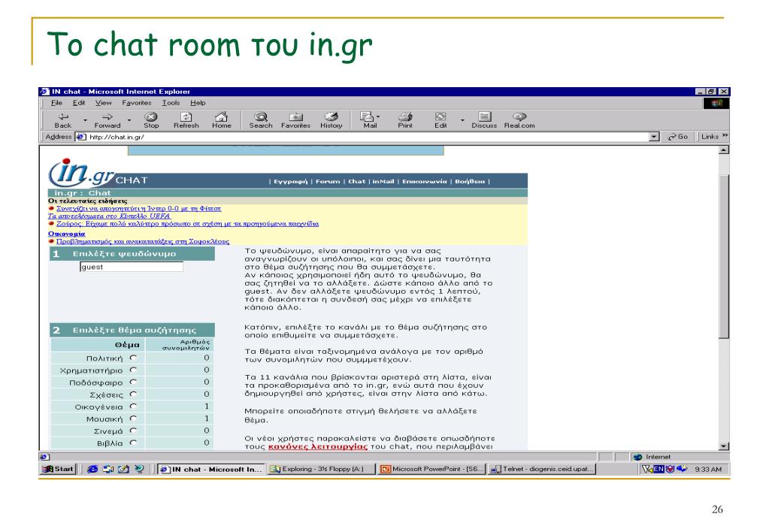
Task: Refresh the current page
Action: tap(186, 120)
